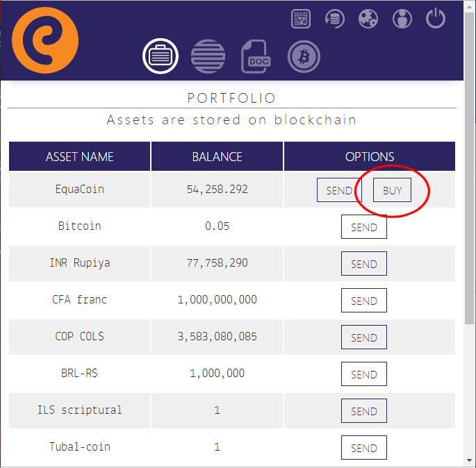Open the DOC documents icon
Viewport: 476px width, 468px height.
click(x=256, y=57)
